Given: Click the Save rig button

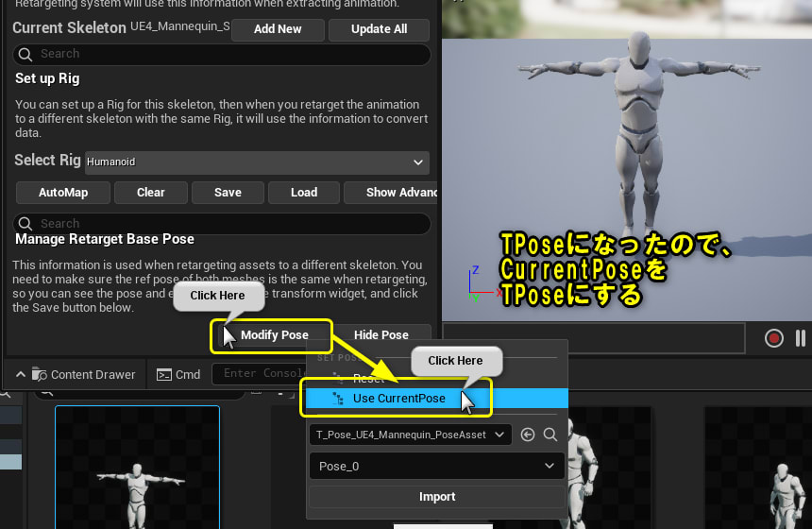Looking at the screenshot, I should pos(228,193).
